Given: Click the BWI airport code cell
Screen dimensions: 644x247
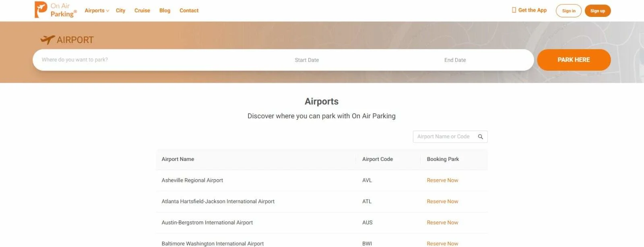Looking at the screenshot, I should pyautogui.click(x=367, y=243).
